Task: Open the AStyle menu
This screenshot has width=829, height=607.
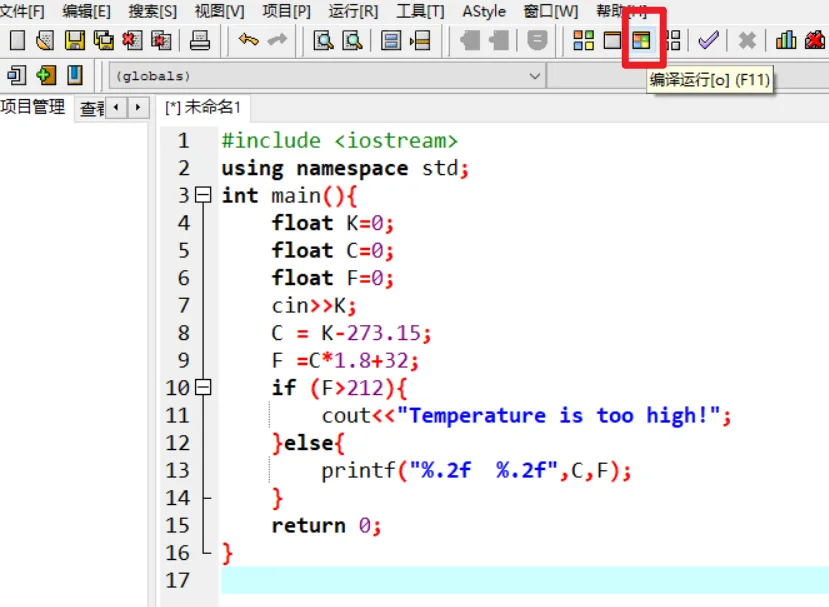Action: point(484,11)
